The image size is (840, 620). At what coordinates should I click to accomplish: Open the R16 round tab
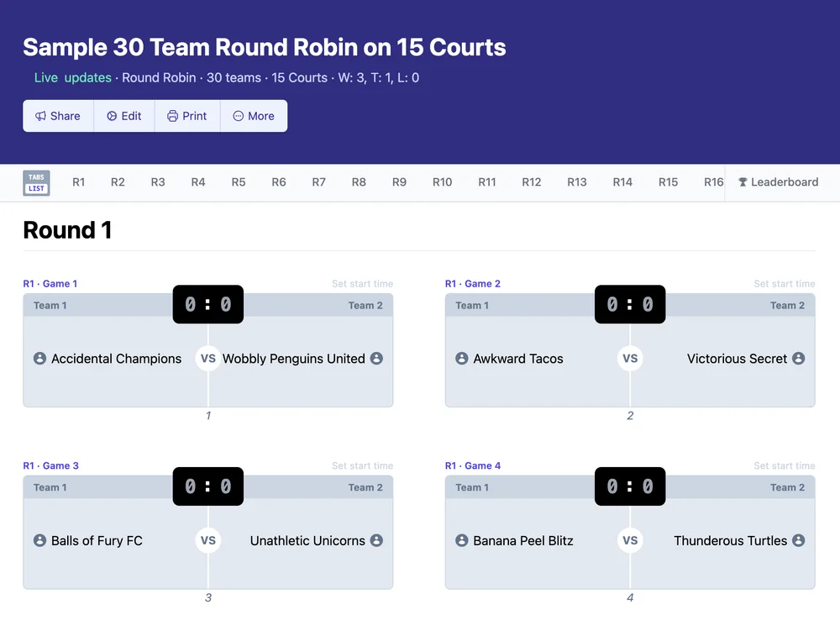713,182
